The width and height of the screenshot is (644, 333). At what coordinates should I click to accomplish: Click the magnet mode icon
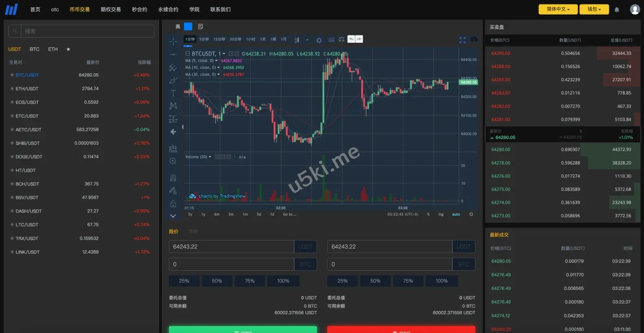[x=173, y=178]
